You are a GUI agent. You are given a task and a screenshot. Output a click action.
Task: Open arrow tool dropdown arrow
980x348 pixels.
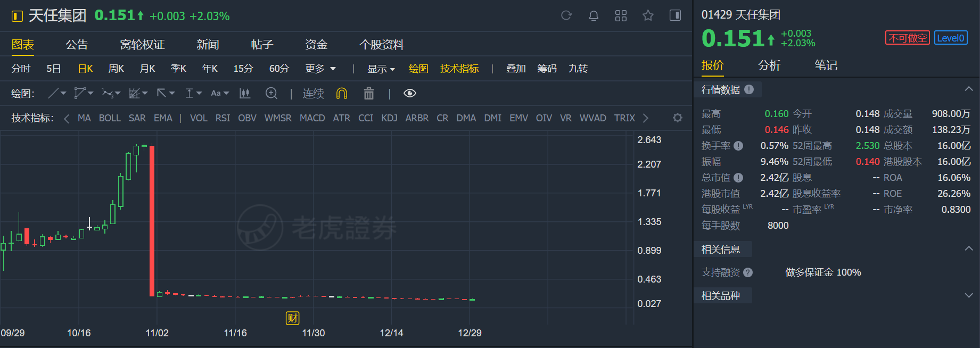[x=172, y=94]
